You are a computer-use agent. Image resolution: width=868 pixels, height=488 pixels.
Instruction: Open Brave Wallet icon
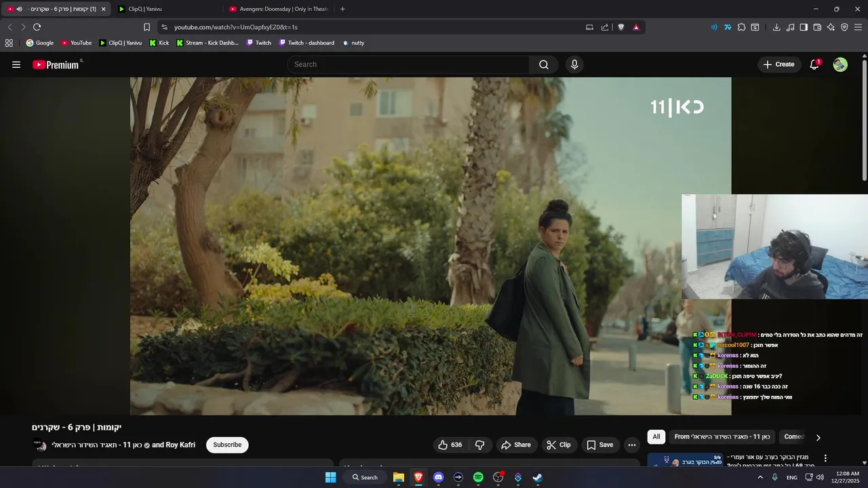pos(817,27)
